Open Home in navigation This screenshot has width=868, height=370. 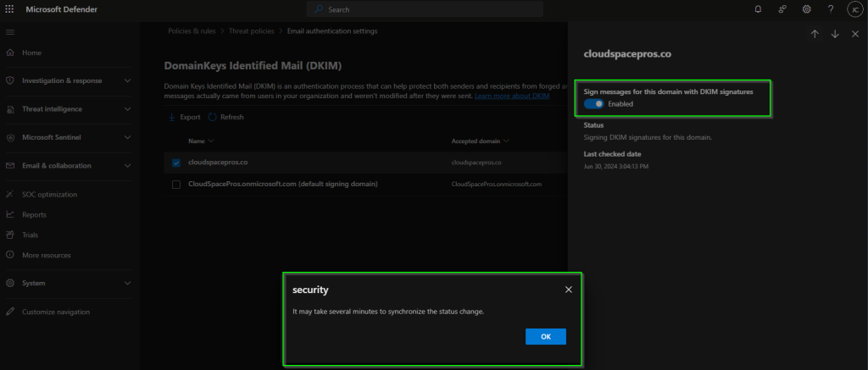click(x=31, y=52)
